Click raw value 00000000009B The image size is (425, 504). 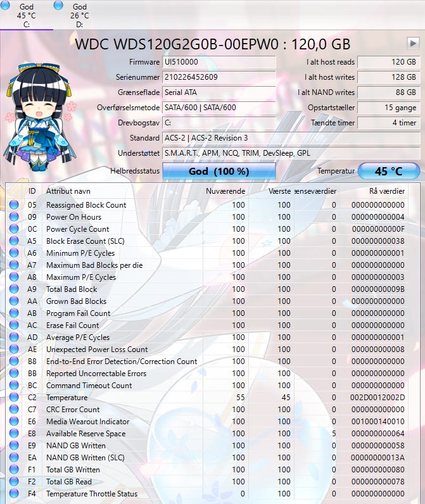[x=377, y=289]
